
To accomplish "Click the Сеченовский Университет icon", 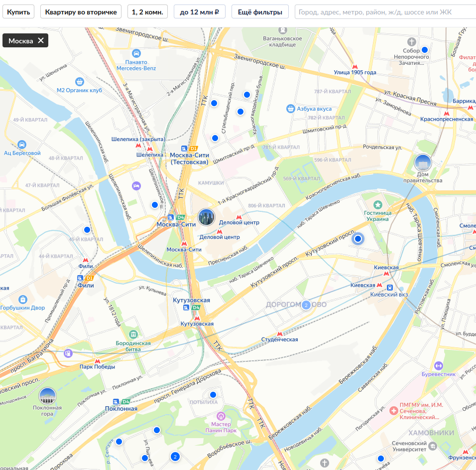I will (x=433, y=446).
